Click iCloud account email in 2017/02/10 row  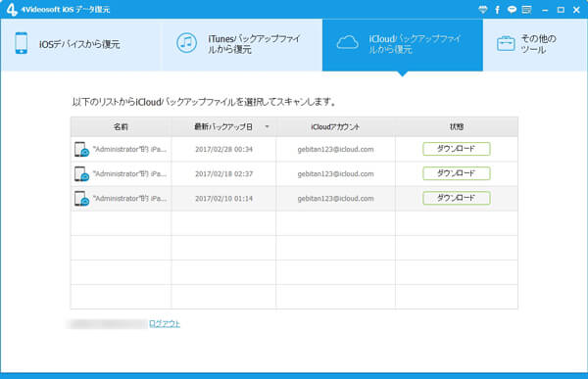(x=335, y=198)
